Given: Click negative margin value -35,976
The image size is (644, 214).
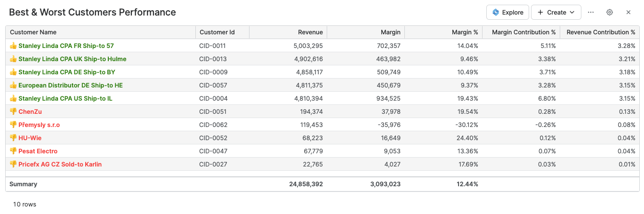Looking at the screenshot, I should (389, 125).
